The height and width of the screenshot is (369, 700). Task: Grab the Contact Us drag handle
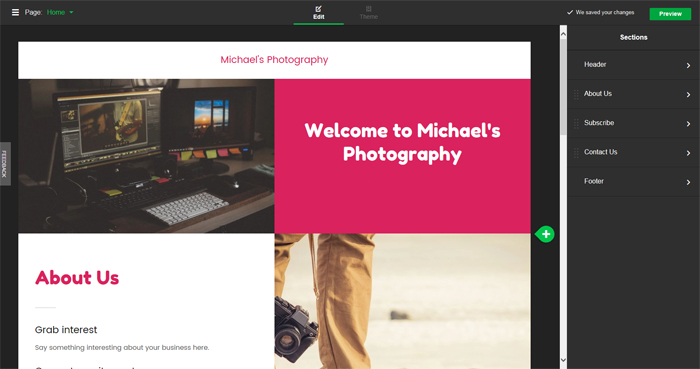pos(576,153)
